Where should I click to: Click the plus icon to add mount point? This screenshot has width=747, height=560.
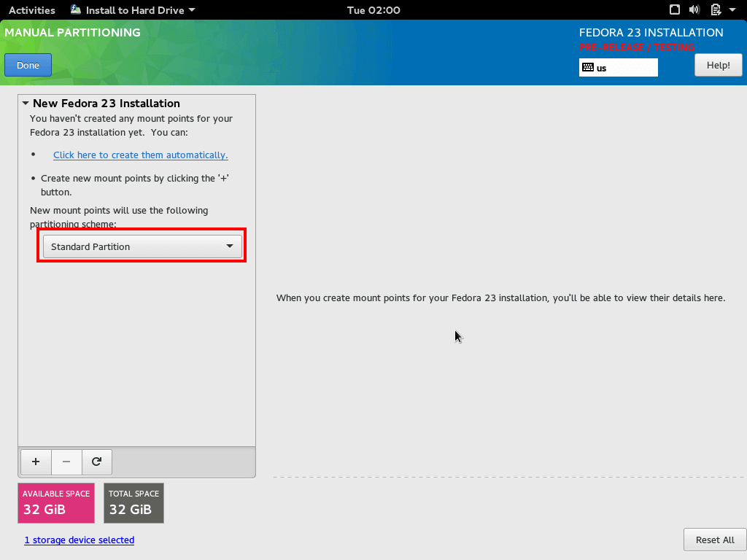[36, 462]
